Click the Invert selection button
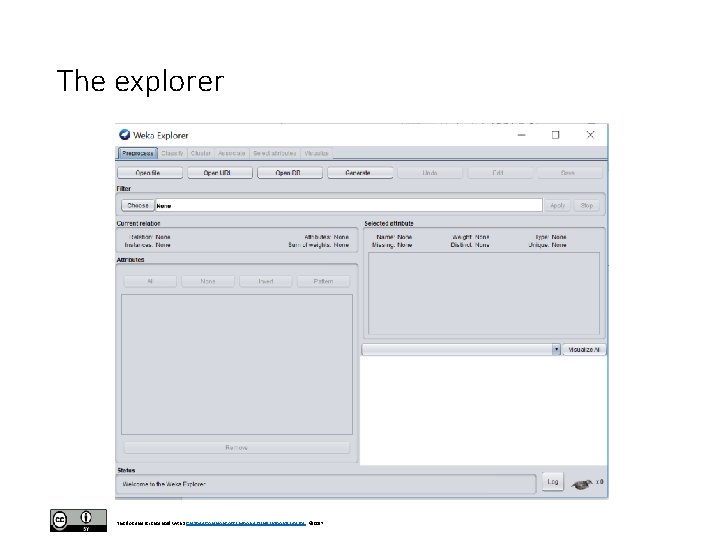 265,281
